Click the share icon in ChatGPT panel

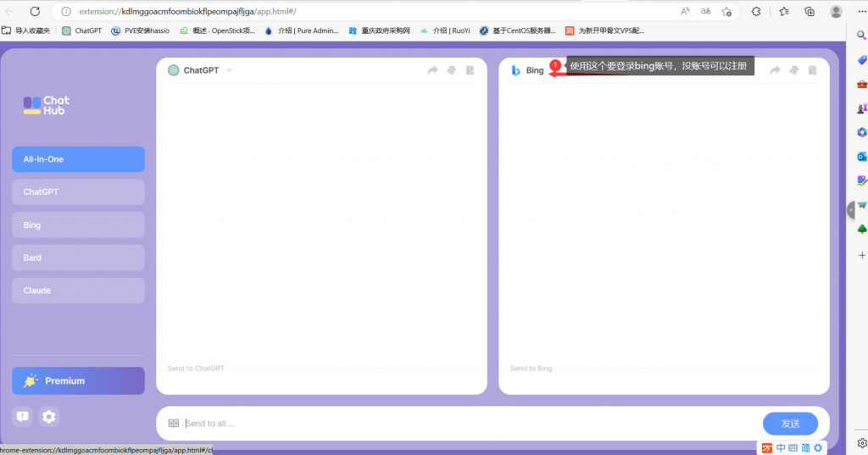click(x=432, y=70)
